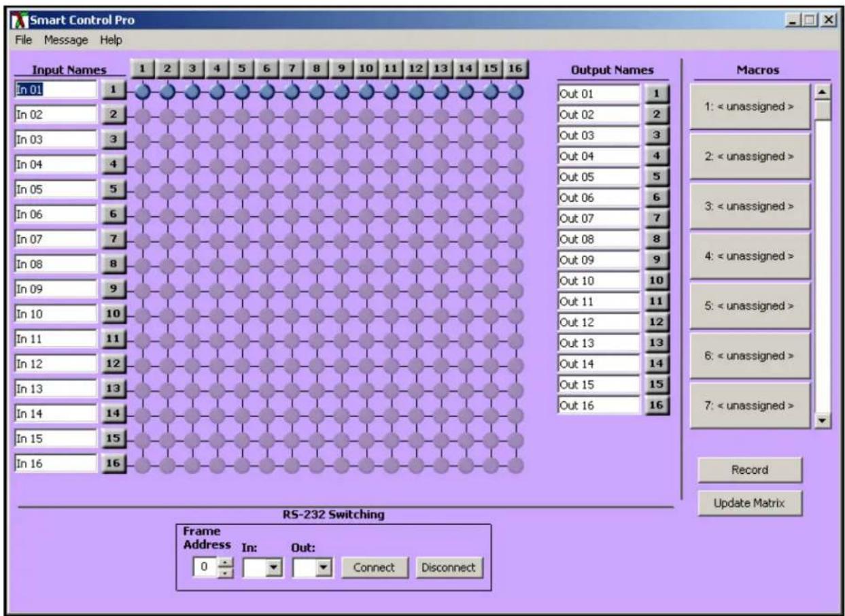Viewport: 845px width, 616px height.
Task: Toggle crosspoint at input 2, output 2
Action: click(167, 116)
